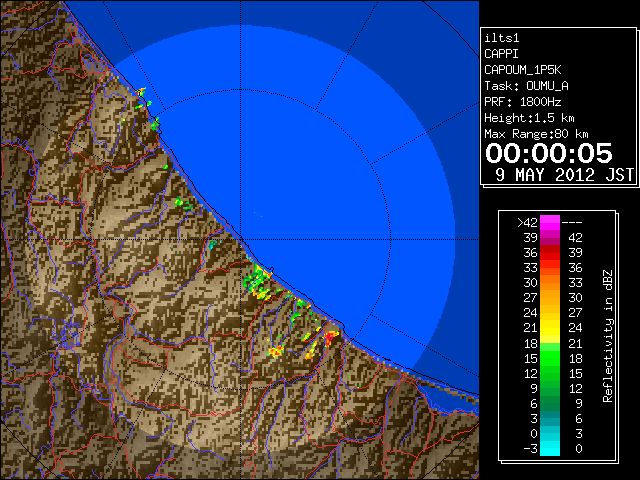Screen dimensions: 640x480
Task: Click the radar center at the range-ring crosshair
Action: click(241, 240)
